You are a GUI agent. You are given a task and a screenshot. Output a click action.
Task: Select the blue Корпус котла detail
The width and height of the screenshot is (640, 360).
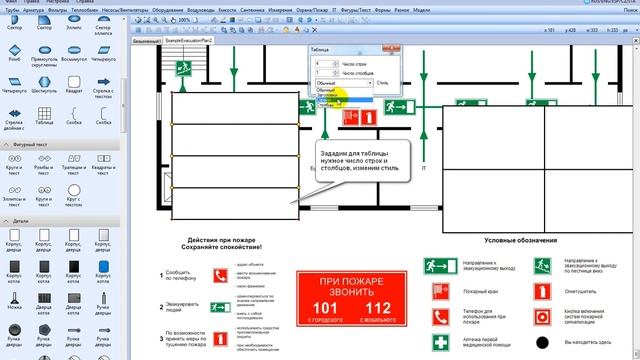(103, 272)
